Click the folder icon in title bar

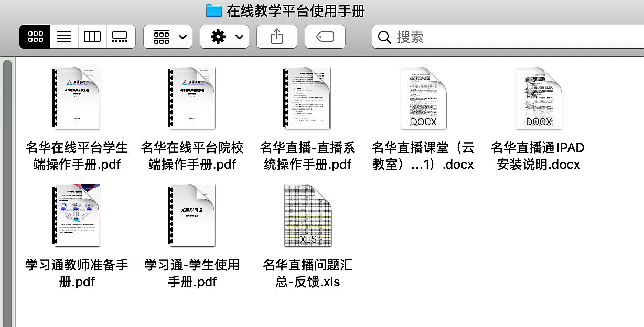tap(213, 10)
